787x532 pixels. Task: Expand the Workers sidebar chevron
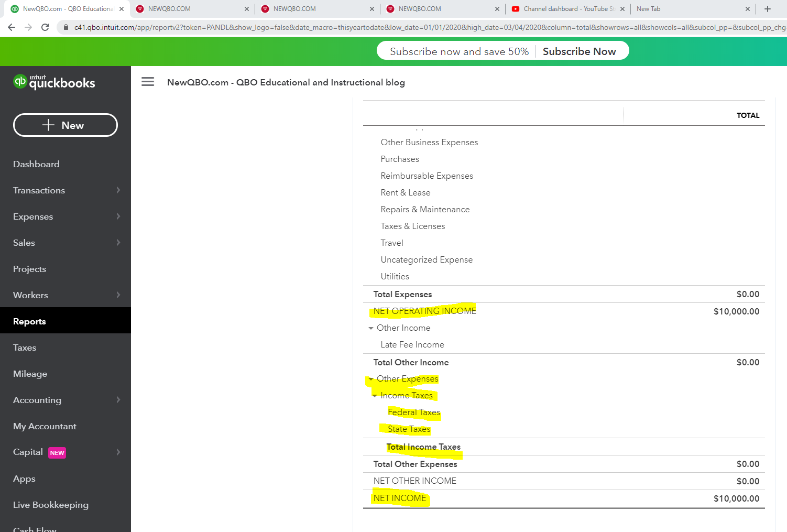[118, 295]
